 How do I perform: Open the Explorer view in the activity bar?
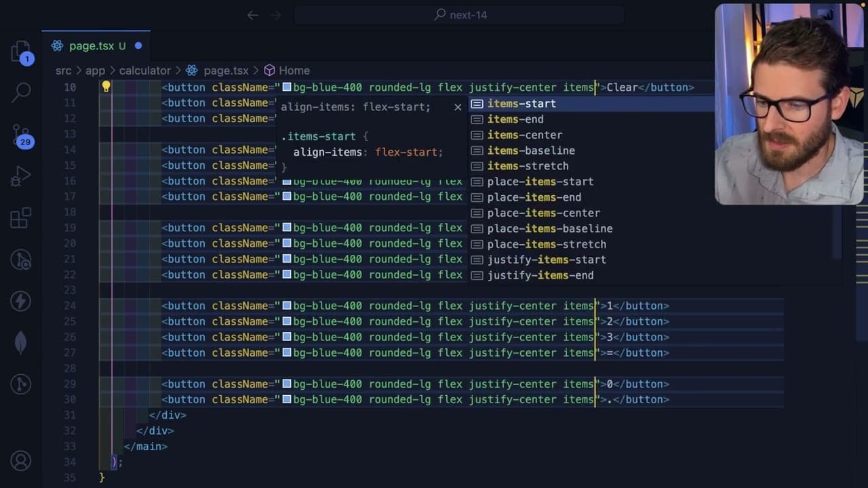click(21, 52)
